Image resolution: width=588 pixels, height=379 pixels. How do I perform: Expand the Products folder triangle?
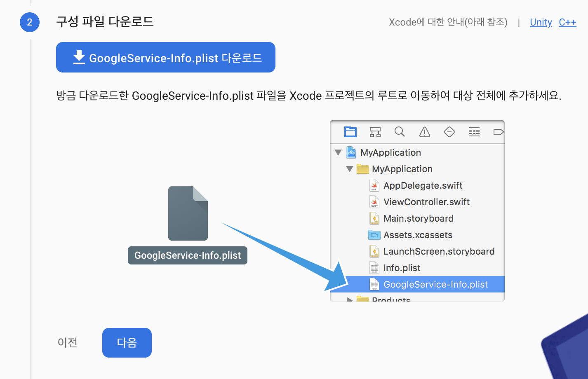click(350, 299)
